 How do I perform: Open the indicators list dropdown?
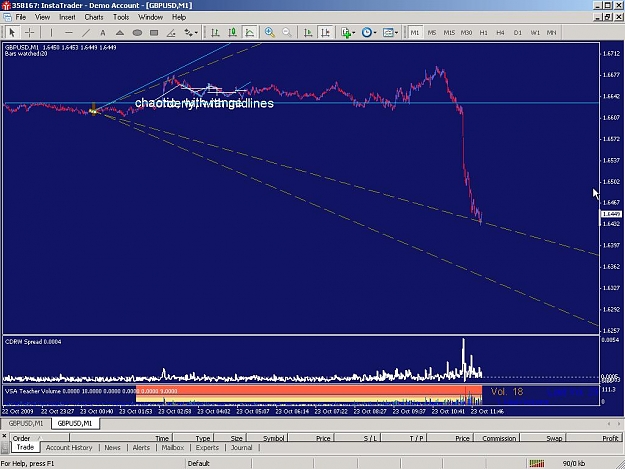pos(348,33)
